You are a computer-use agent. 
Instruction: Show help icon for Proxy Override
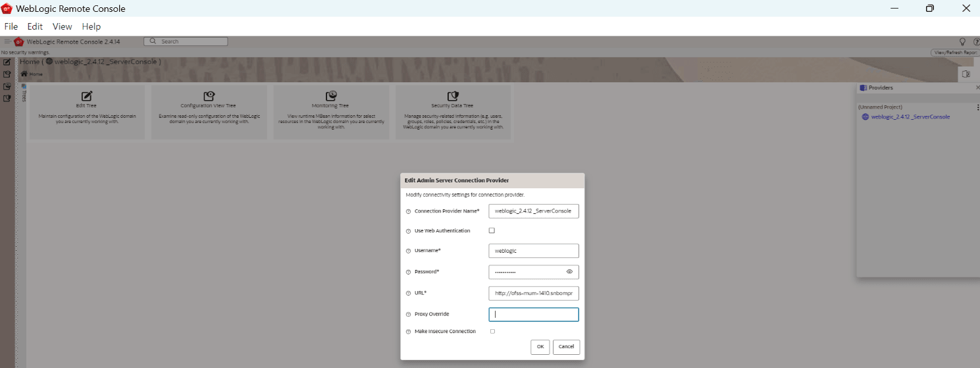pyautogui.click(x=408, y=314)
